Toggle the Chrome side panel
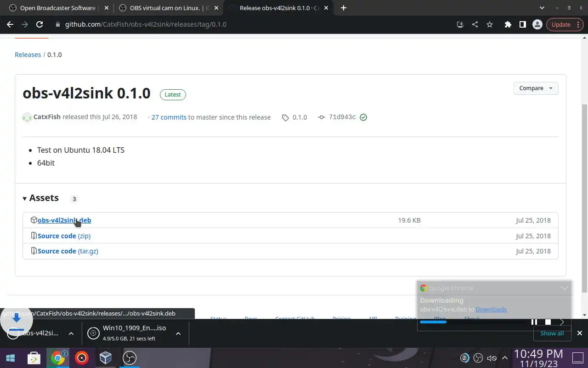The image size is (588, 368). (x=522, y=24)
